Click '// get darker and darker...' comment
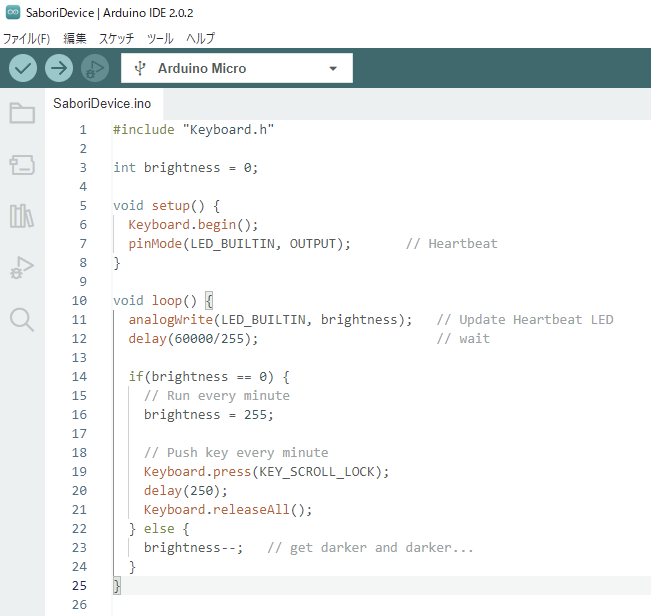 (370, 548)
